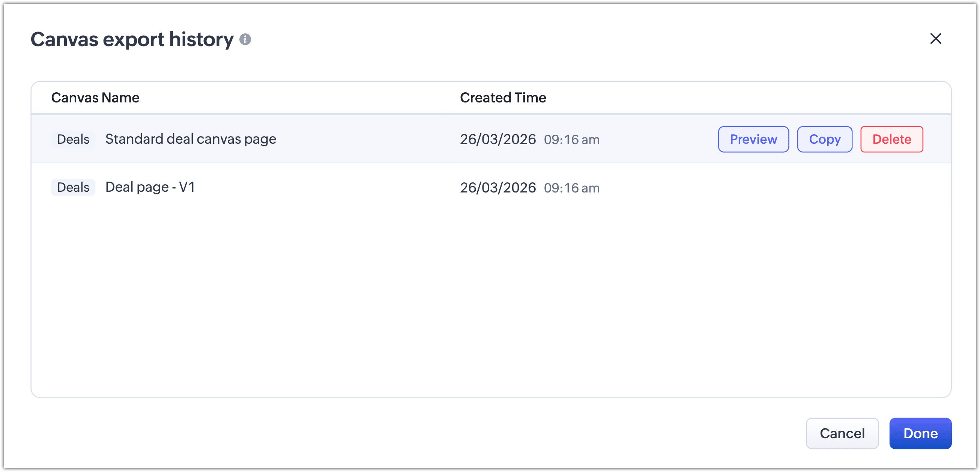Image resolution: width=980 pixels, height=472 pixels.
Task: Copy the Standard deal canvas page export
Action: 824,139
